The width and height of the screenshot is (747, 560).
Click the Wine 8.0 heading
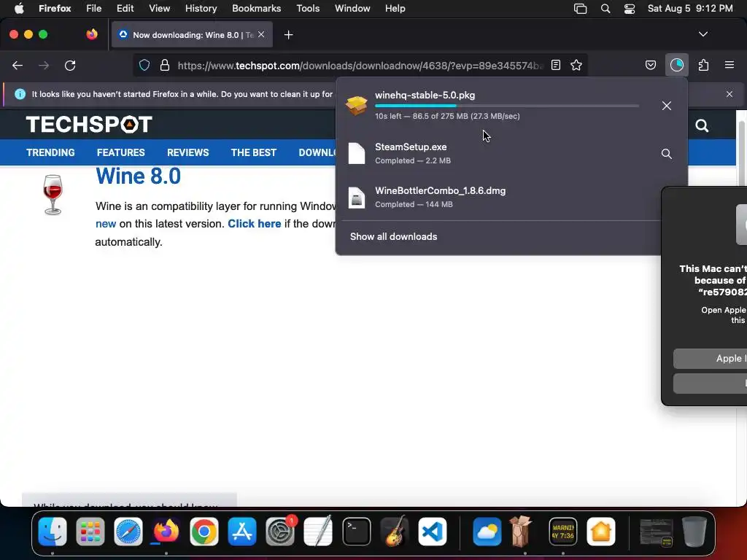click(138, 176)
